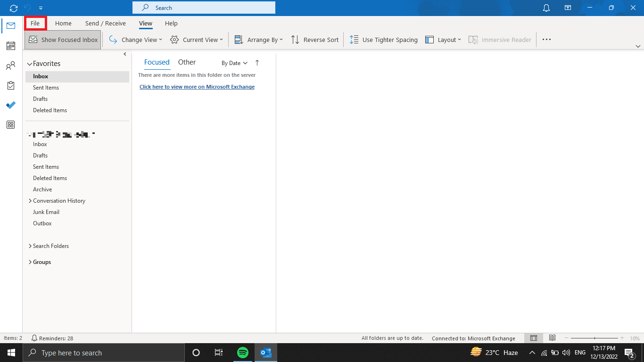
Task: Click the Microsoft Exchange link to view more
Action: click(197, 87)
